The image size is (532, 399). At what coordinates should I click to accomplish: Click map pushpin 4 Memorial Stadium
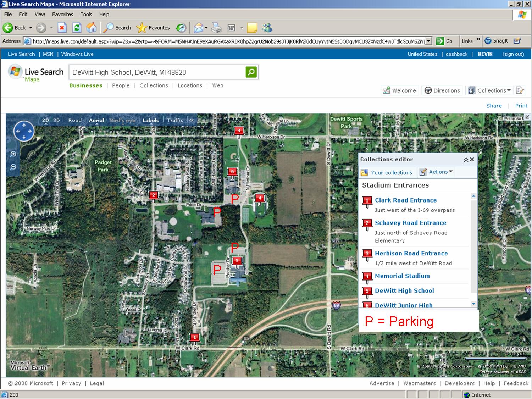(x=260, y=199)
